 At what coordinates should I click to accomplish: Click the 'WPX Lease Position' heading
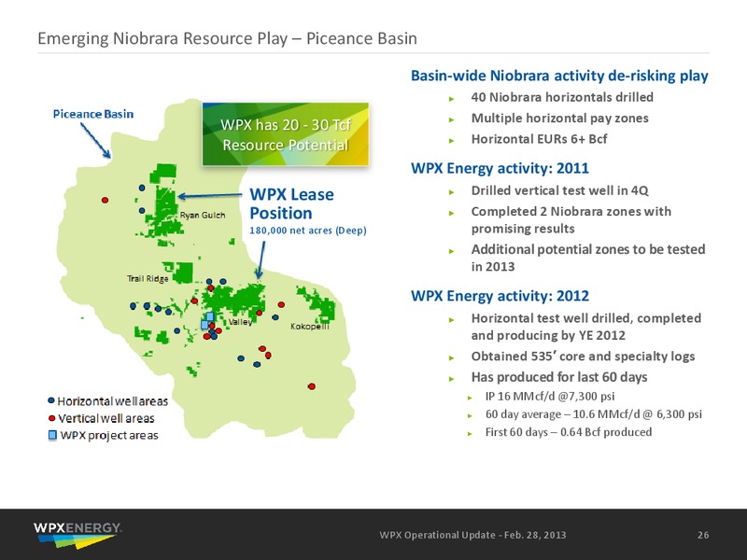click(291, 203)
